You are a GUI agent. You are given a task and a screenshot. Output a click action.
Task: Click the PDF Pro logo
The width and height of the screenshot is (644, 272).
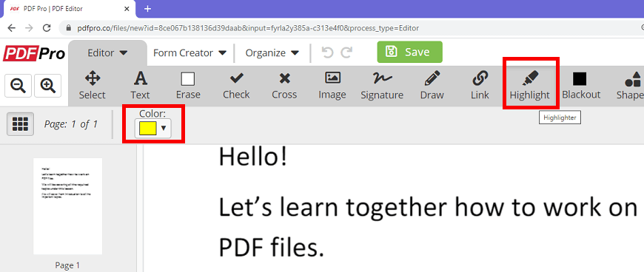click(34, 53)
